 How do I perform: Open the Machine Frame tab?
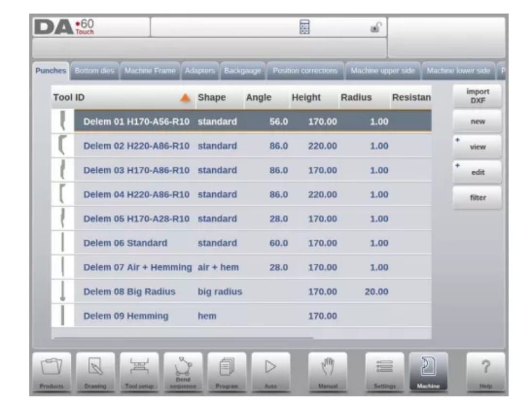point(150,71)
